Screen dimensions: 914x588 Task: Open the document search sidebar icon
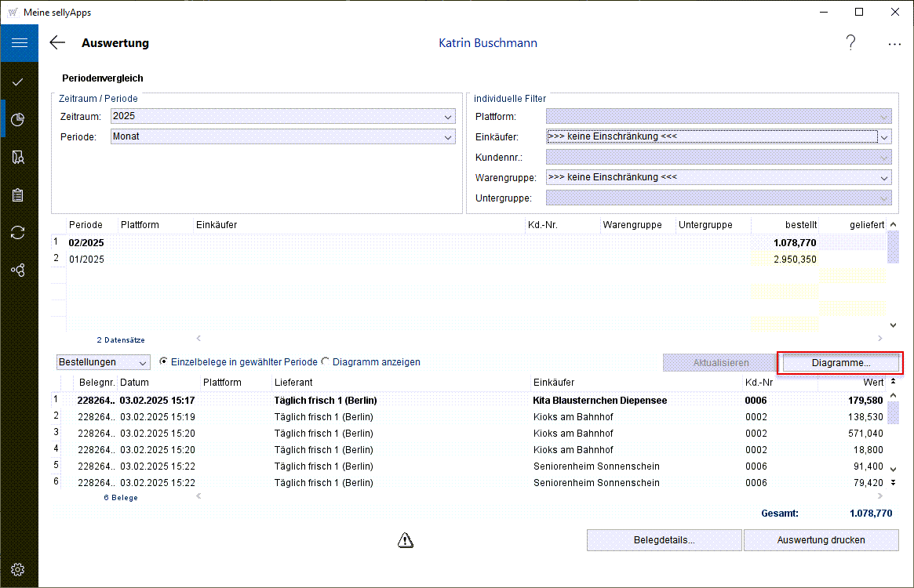point(19,158)
